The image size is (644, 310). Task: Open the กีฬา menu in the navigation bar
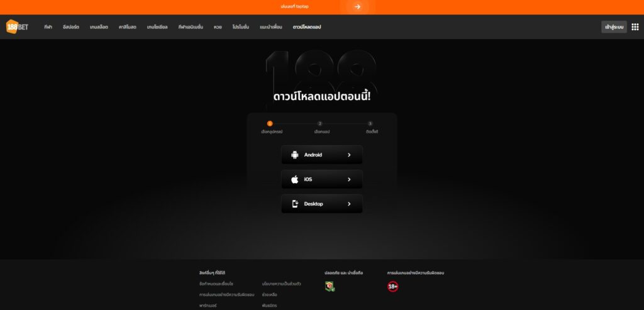point(48,27)
